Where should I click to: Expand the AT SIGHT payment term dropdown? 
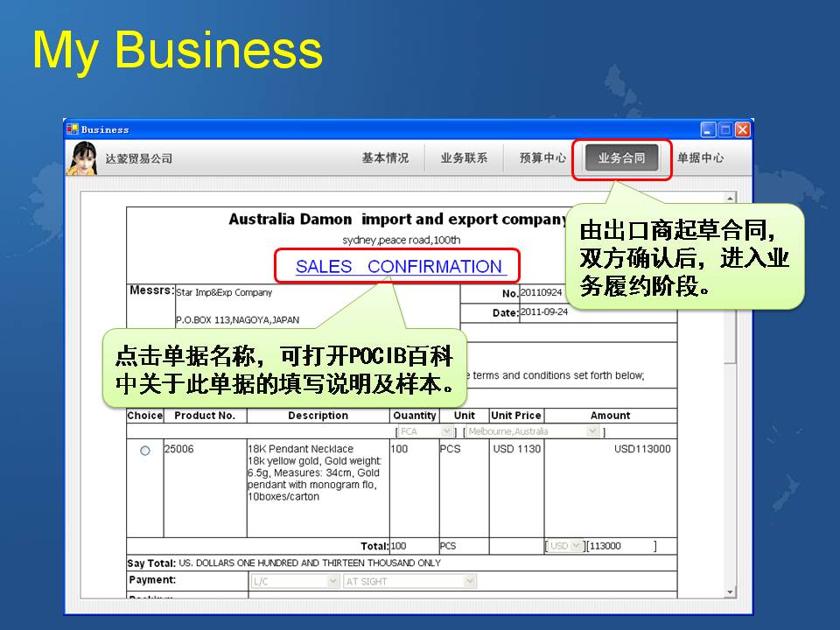coord(470,581)
